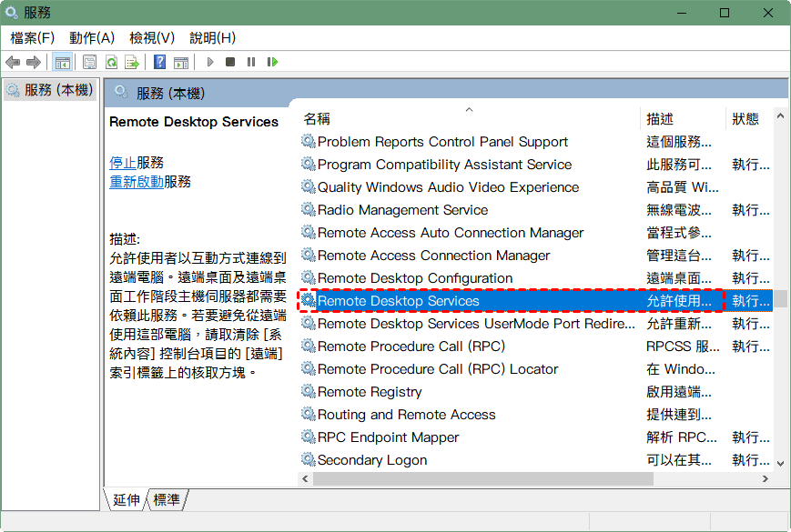Click the Refresh toolbar icon
Image resolution: width=791 pixels, height=532 pixels.
[111, 63]
